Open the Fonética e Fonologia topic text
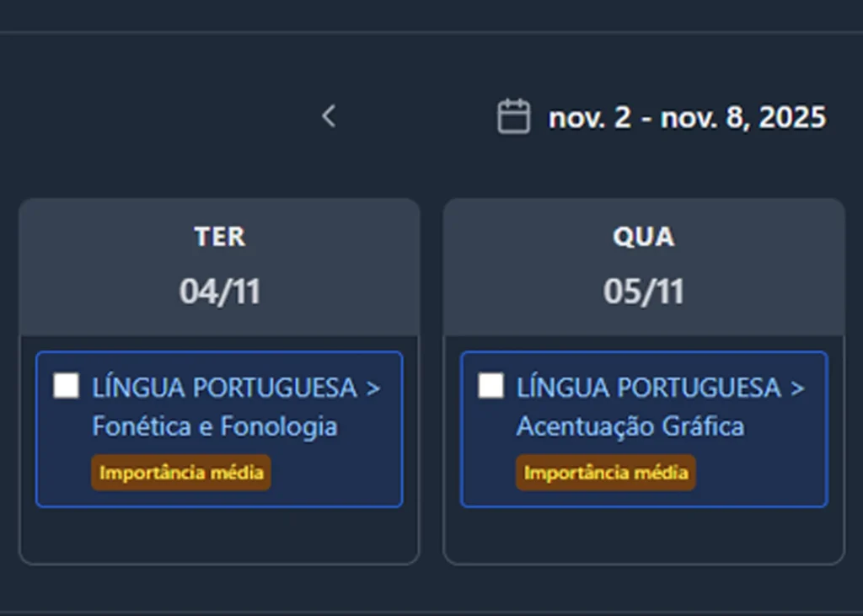Viewport: 863px width, 616px height. [214, 426]
